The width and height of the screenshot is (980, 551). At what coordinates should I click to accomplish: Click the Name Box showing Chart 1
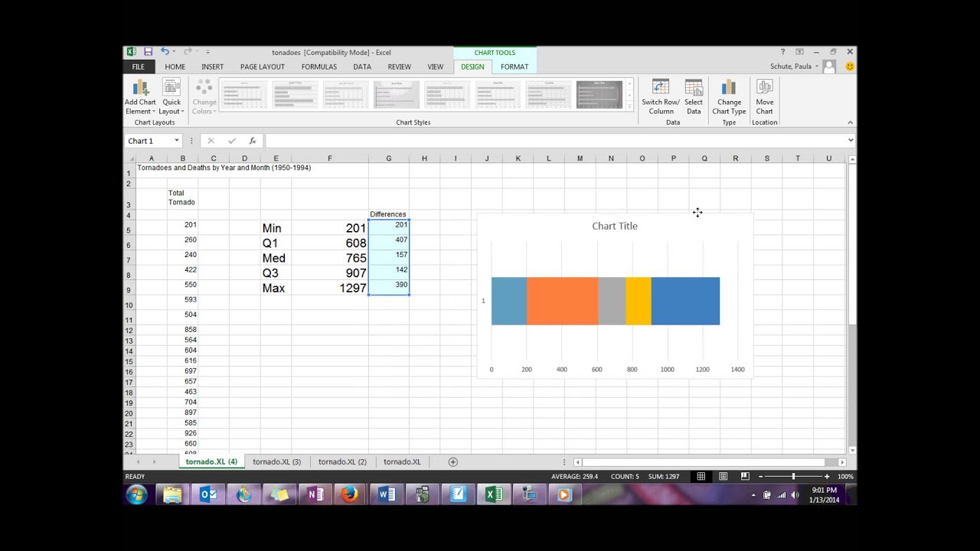point(149,141)
